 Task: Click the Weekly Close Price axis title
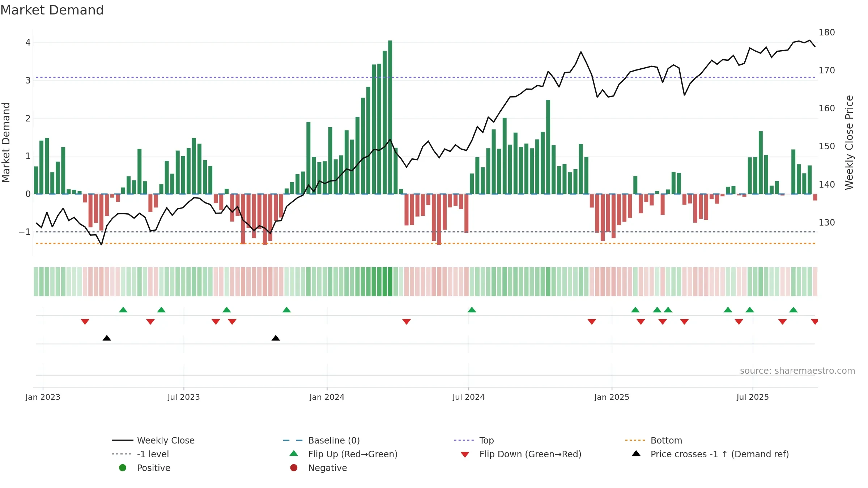tap(849, 142)
